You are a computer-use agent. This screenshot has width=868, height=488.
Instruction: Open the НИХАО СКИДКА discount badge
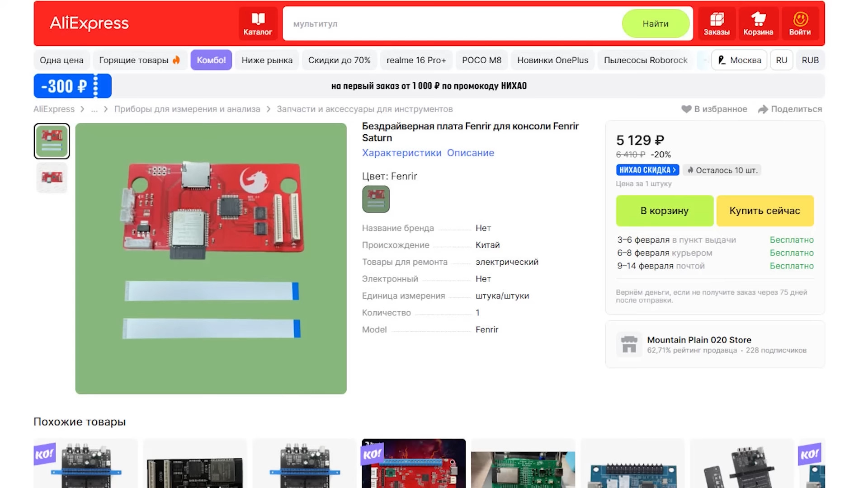coord(647,170)
